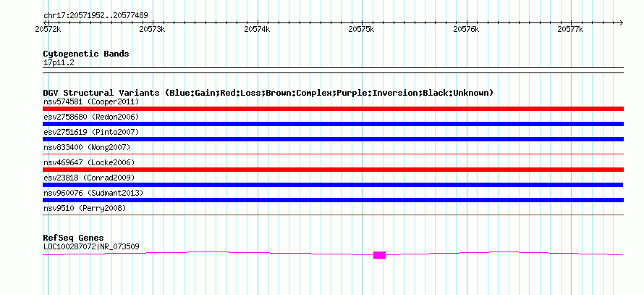Open variant nsv469647 (Locke2006) label

click(x=89, y=162)
